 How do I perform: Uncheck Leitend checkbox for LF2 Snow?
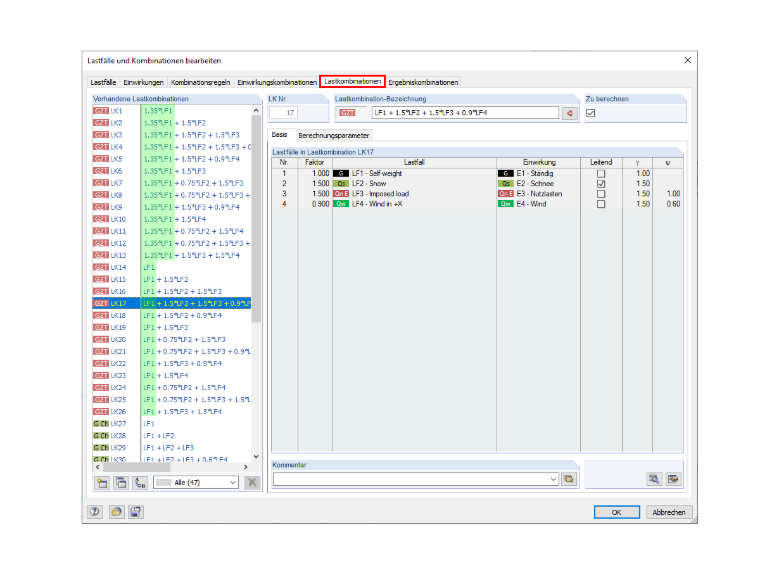[601, 184]
